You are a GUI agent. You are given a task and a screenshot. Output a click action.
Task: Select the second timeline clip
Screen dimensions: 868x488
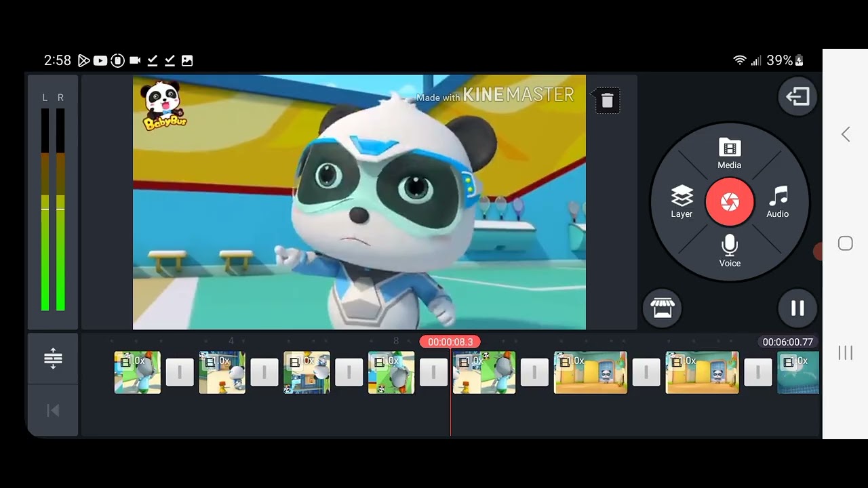click(222, 372)
